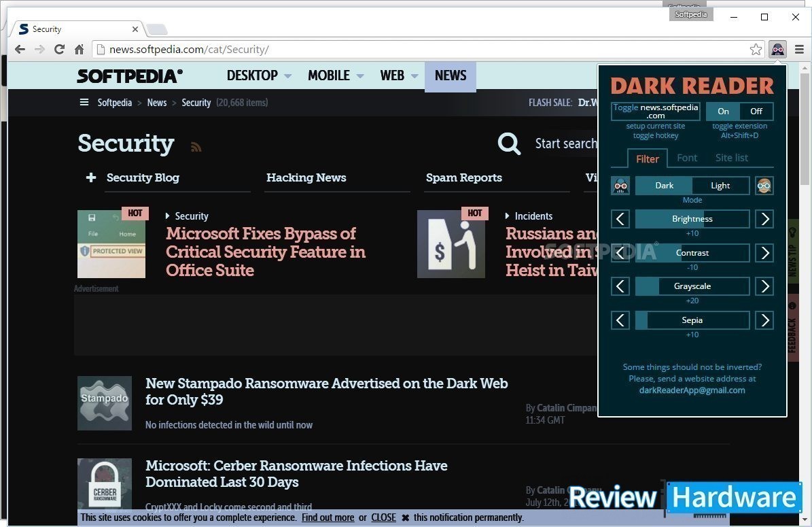Screen dimensions: 812x527
Task: Click the News breadcrumb link
Action: (x=157, y=103)
